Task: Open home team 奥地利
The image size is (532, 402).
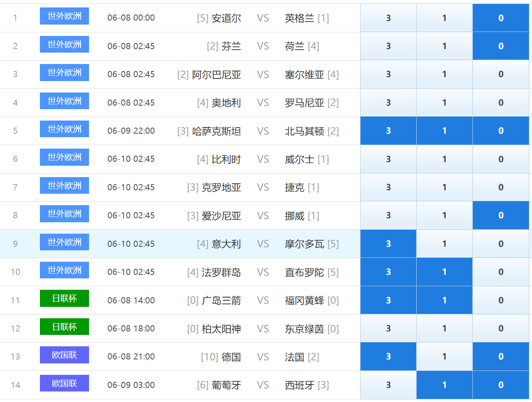Action: [x=226, y=103]
